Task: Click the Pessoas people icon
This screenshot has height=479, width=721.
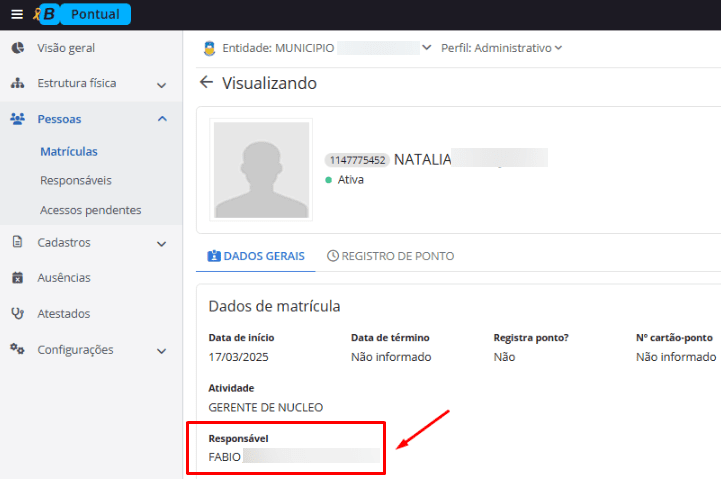Action: (x=17, y=119)
